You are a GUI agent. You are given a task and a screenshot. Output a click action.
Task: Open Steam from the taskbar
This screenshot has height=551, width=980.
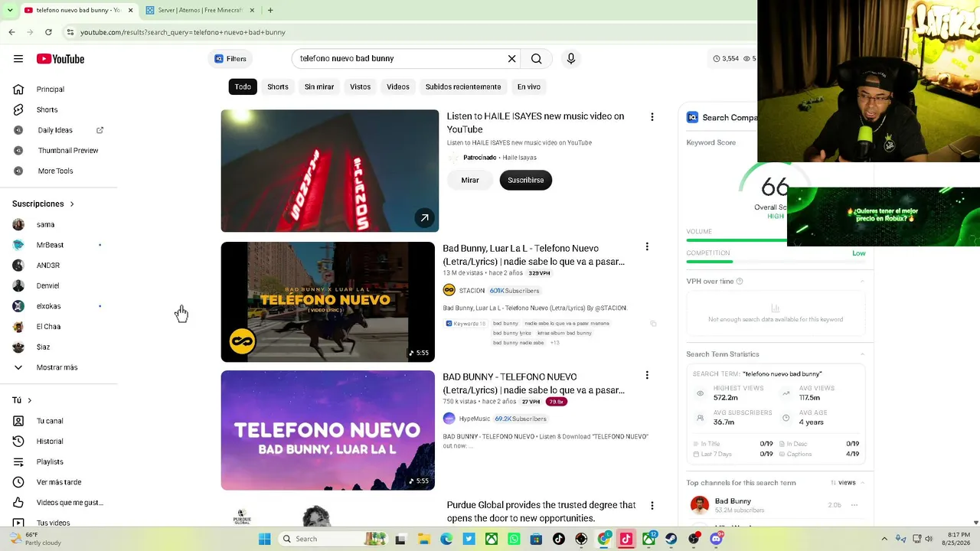click(671, 539)
